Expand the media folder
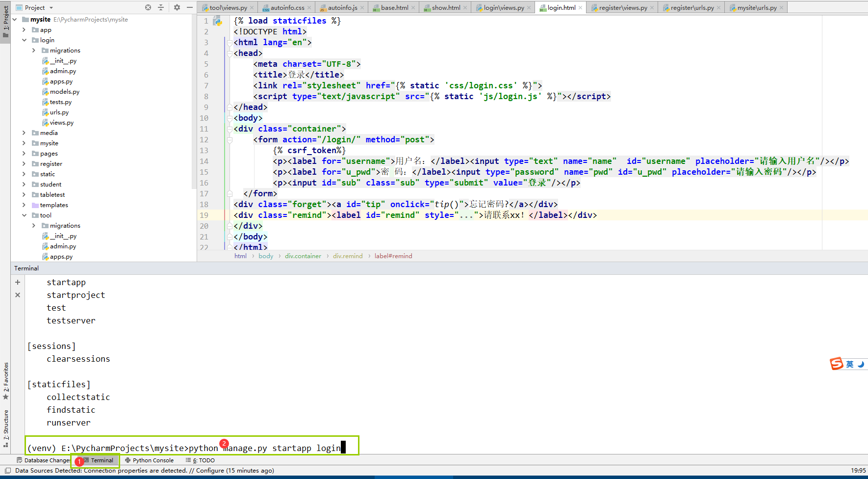Viewport: 868px width, 479px height. point(24,133)
